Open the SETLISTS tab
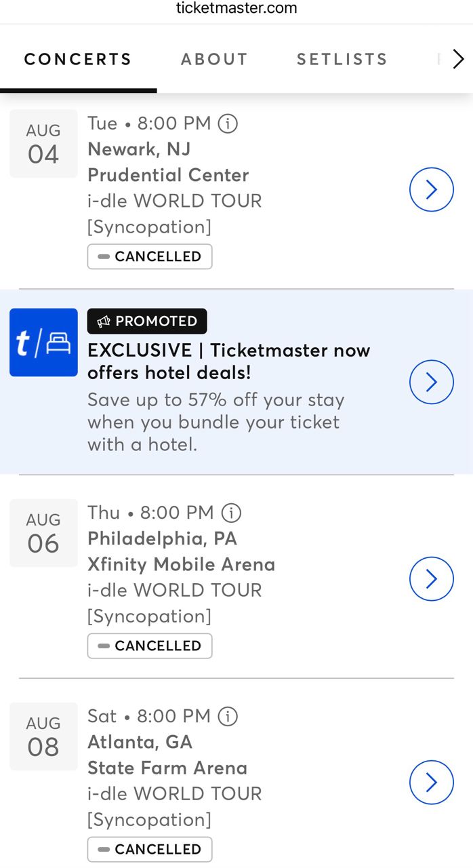 pyautogui.click(x=342, y=60)
